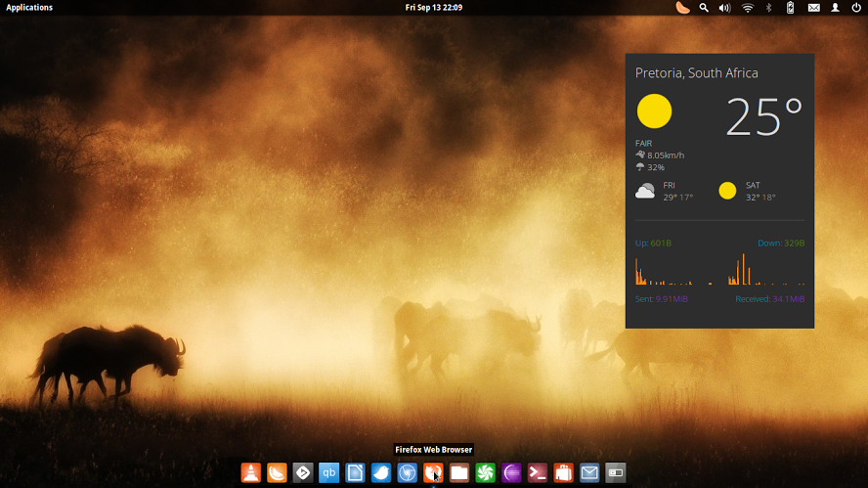Image resolution: width=868 pixels, height=488 pixels.
Task: Open the search magnifier in top panel
Action: point(704,8)
